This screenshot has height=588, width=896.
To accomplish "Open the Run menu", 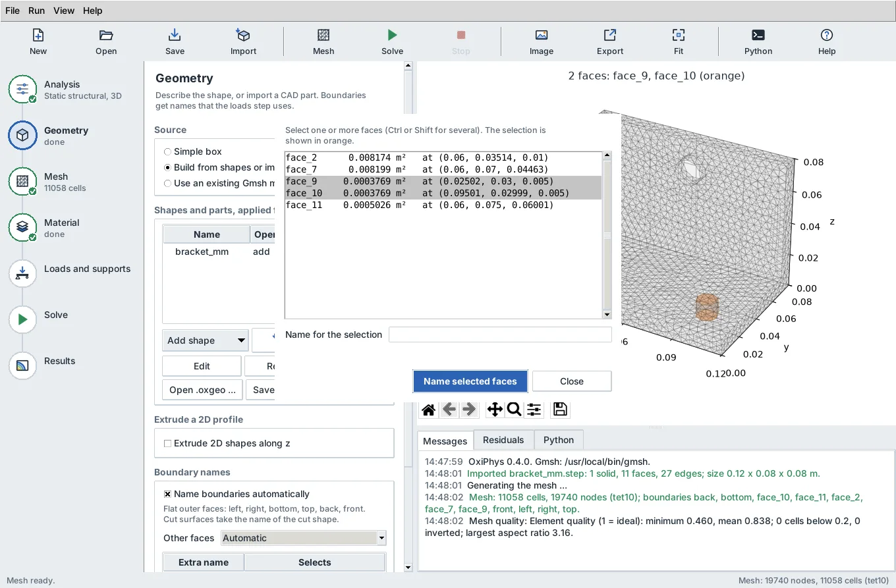I will (36, 11).
